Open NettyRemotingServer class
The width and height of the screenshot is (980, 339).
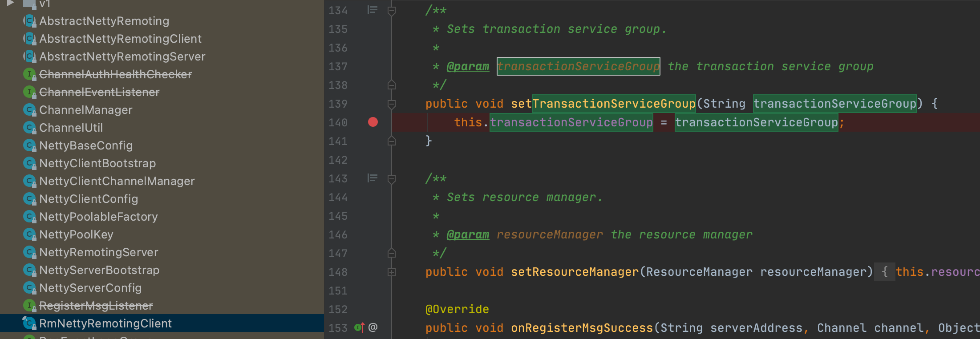tap(99, 252)
